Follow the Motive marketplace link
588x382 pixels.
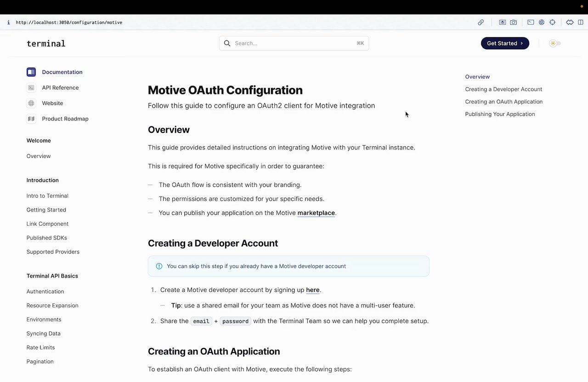316,213
